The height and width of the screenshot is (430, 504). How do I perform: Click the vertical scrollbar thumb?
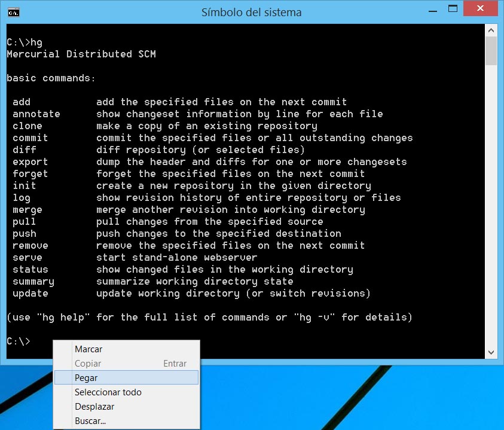click(x=490, y=51)
